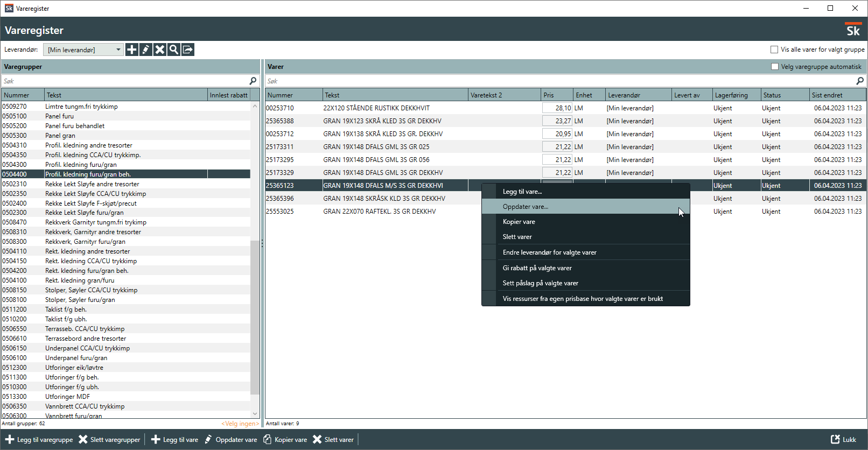Click the search supplier magnifier icon

tap(173, 50)
